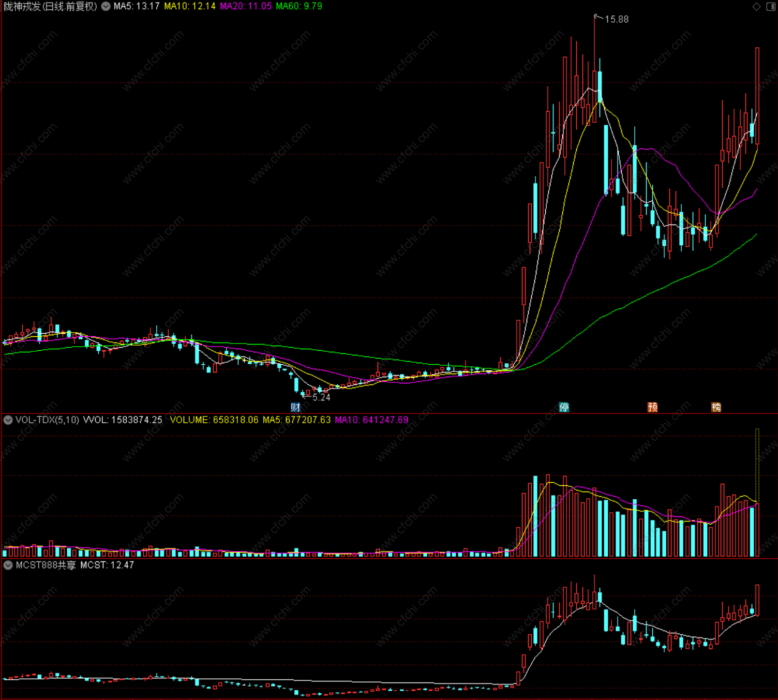Select the MCST888共享 indicator name
The width and height of the screenshot is (778, 700).
coord(46,565)
